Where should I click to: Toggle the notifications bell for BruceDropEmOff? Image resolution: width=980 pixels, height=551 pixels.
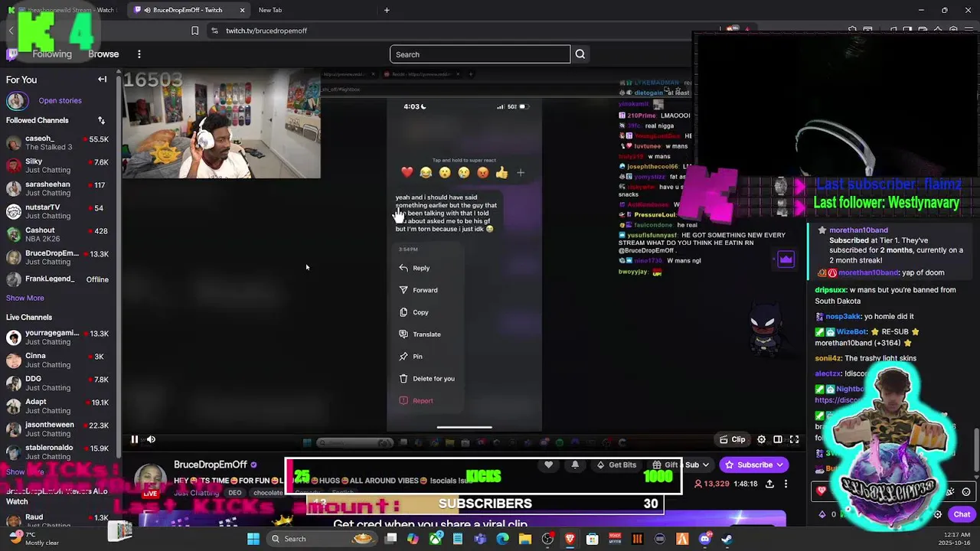(575, 465)
